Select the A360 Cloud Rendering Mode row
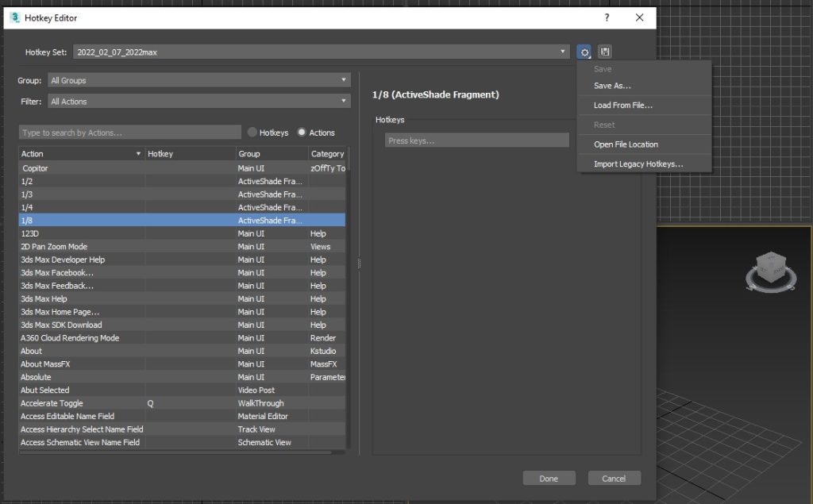Screen dimensions: 813x504 [182, 337]
